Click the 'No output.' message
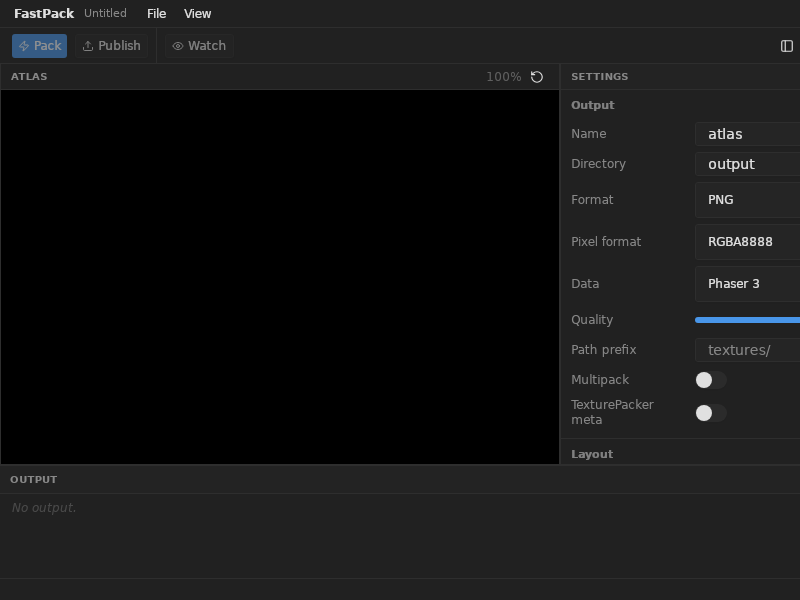The height and width of the screenshot is (600, 800). 44,508
